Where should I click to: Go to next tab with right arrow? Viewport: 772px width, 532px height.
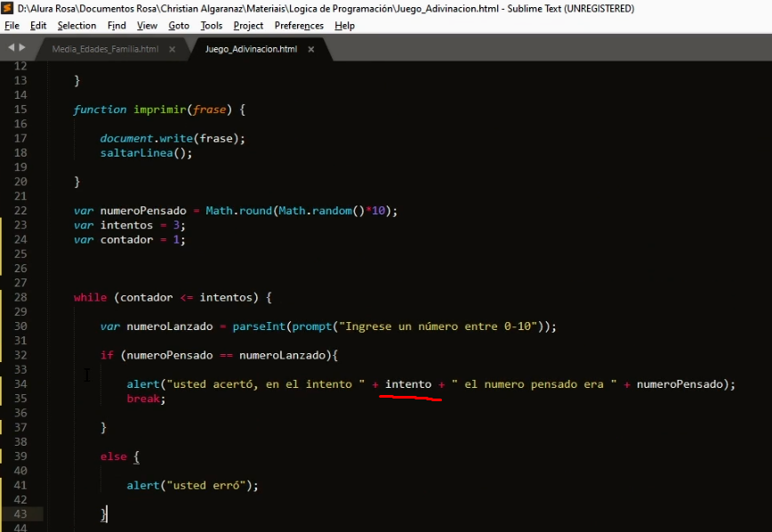click(x=22, y=47)
